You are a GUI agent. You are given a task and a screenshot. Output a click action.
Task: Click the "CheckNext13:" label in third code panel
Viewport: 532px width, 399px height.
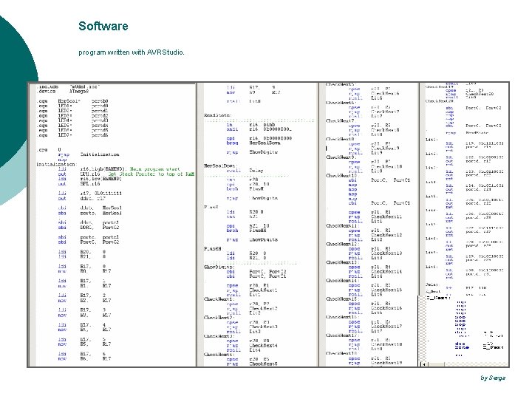(341, 262)
